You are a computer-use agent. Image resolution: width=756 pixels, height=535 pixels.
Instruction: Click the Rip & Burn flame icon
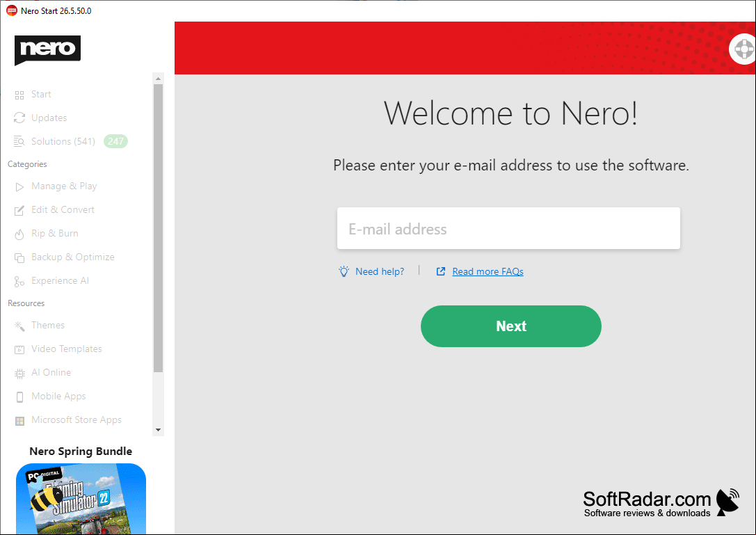pos(19,234)
